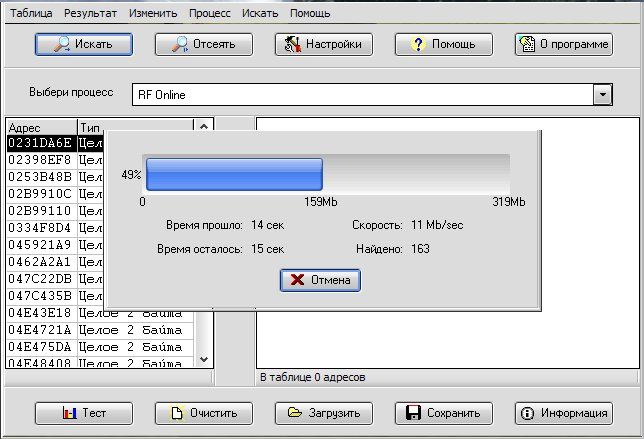Cancel the scan with Отмена button

click(320, 280)
